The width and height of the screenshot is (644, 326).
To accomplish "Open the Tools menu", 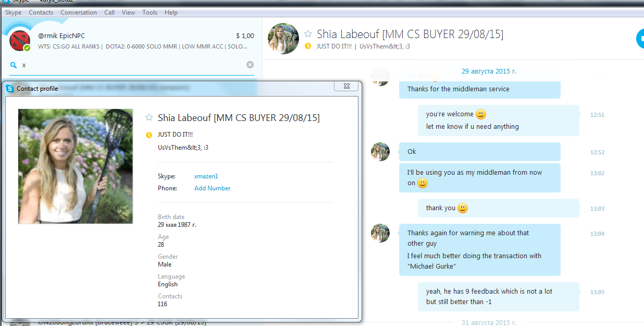I will click(x=150, y=13).
